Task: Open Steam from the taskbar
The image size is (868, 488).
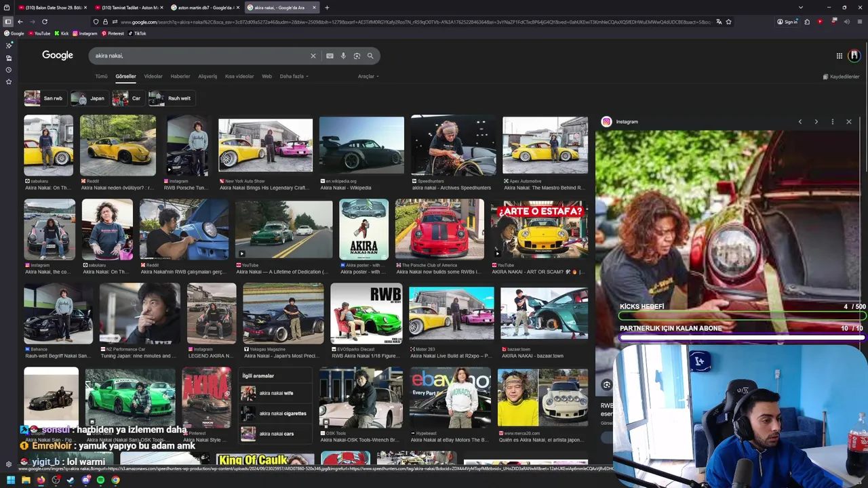Action: tap(71, 480)
